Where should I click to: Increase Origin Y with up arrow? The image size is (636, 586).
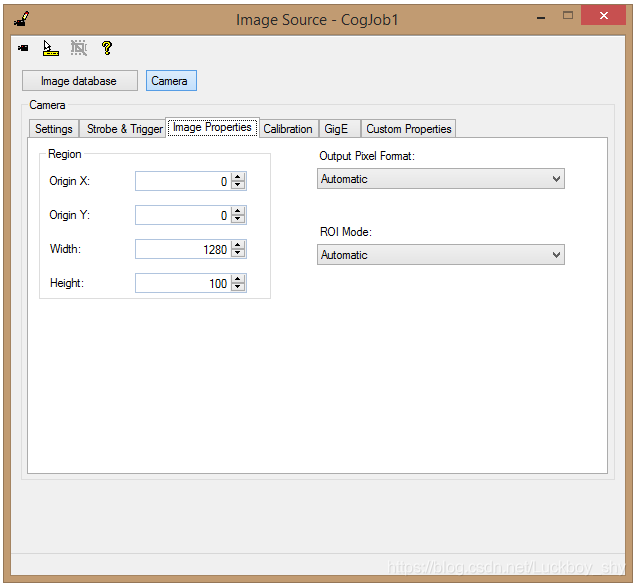[x=238, y=211]
